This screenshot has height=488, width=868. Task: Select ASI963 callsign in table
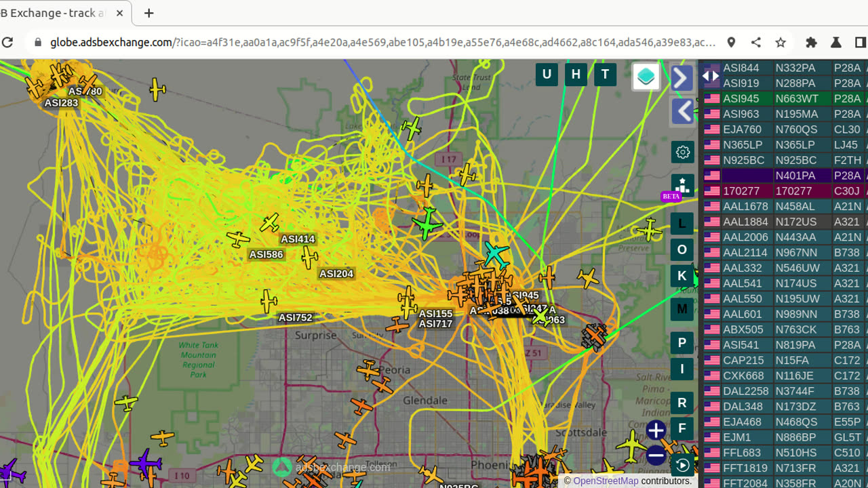(741, 114)
